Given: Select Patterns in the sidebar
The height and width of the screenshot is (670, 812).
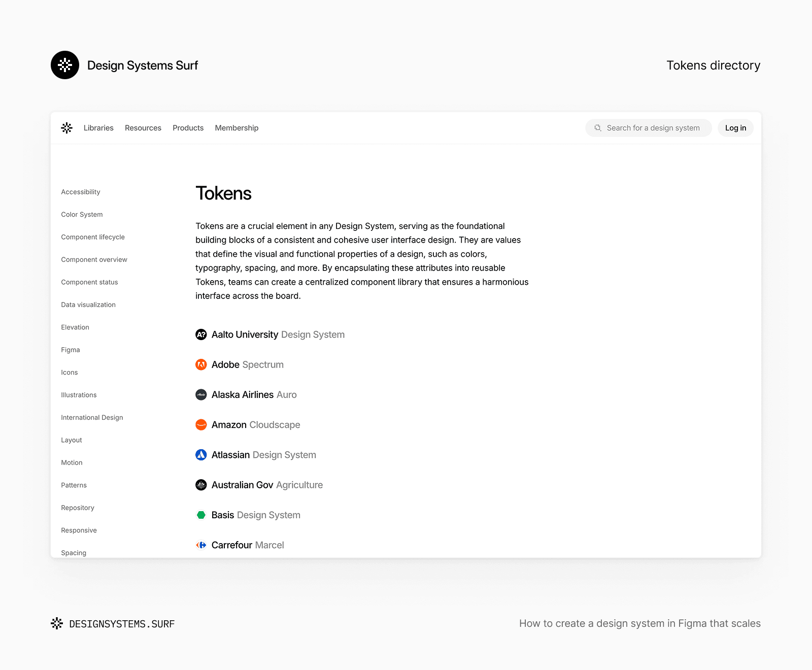Looking at the screenshot, I should point(74,485).
